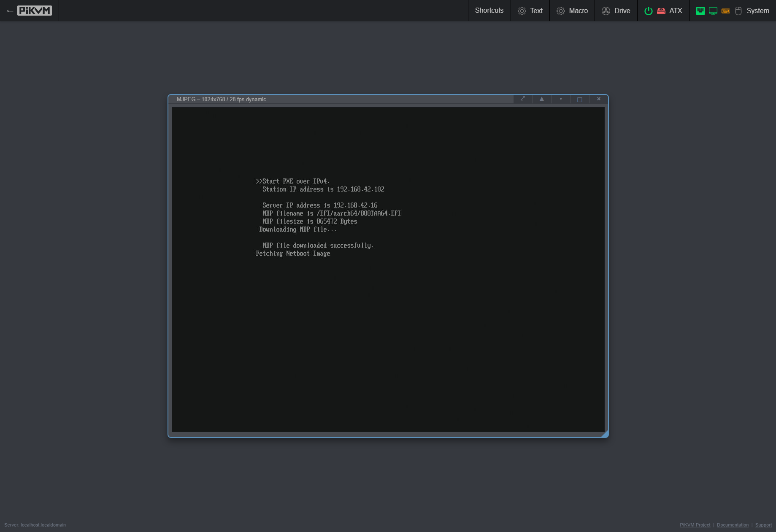Open the System settings menu

point(758,11)
